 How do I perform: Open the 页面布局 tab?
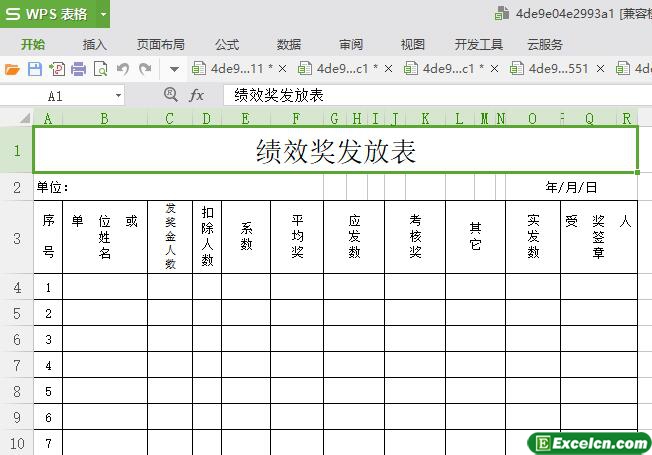tap(161, 45)
